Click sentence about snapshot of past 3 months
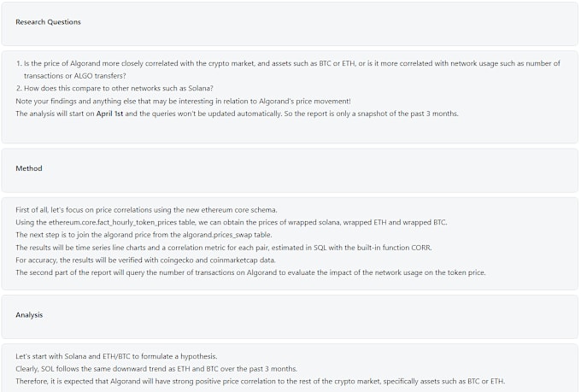This screenshot has width=581, height=392. click(x=238, y=114)
